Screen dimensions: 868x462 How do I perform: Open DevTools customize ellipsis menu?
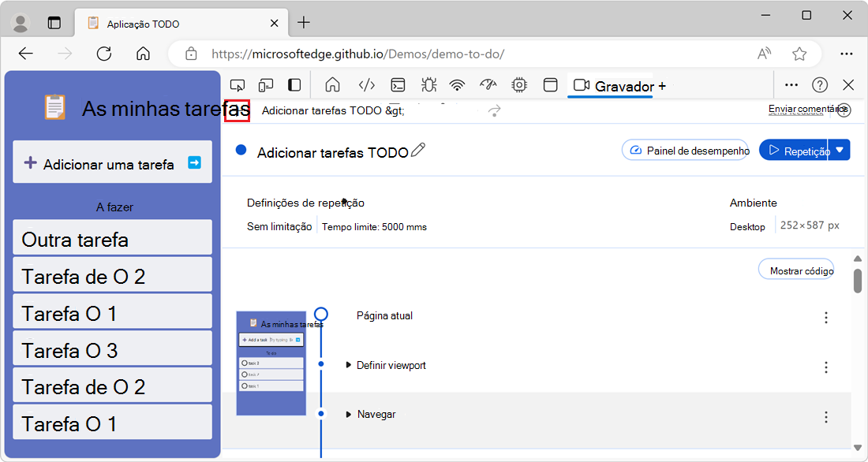click(791, 84)
